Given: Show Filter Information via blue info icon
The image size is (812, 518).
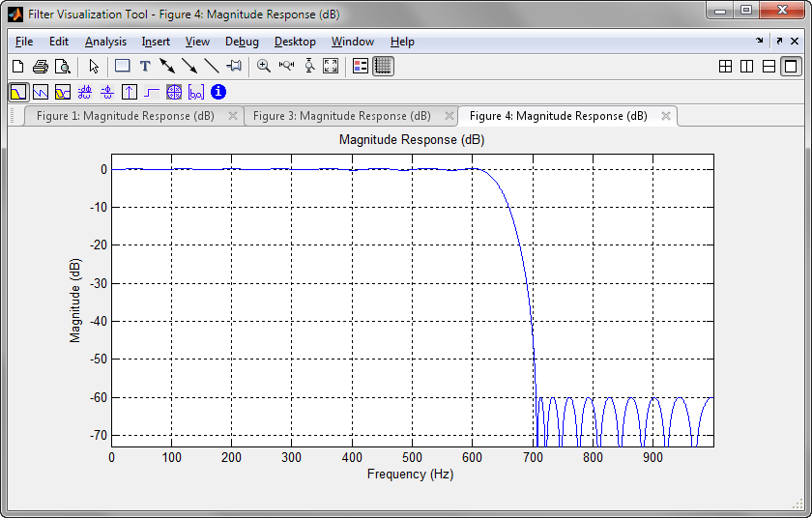Looking at the screenshot, I should (x=218, y=92).
